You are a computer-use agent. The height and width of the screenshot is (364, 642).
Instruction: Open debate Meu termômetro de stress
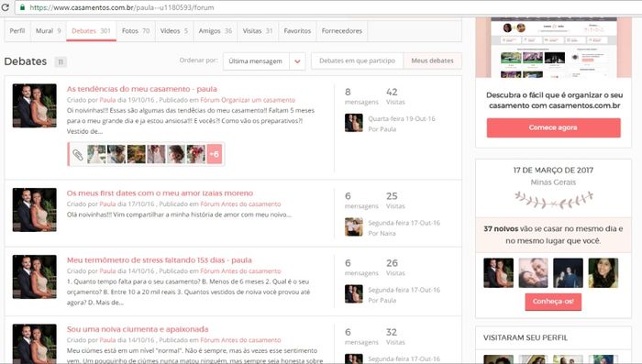(160, 260)
